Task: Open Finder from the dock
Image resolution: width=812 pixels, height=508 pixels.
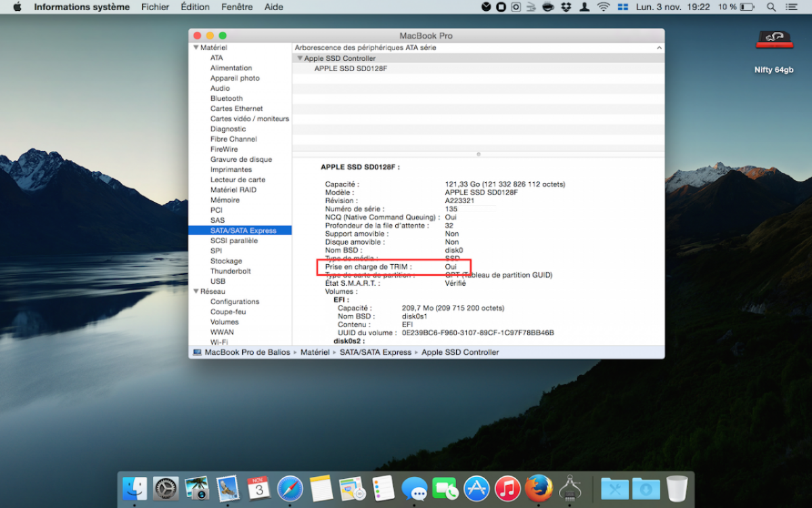Action: click(135, 488)
